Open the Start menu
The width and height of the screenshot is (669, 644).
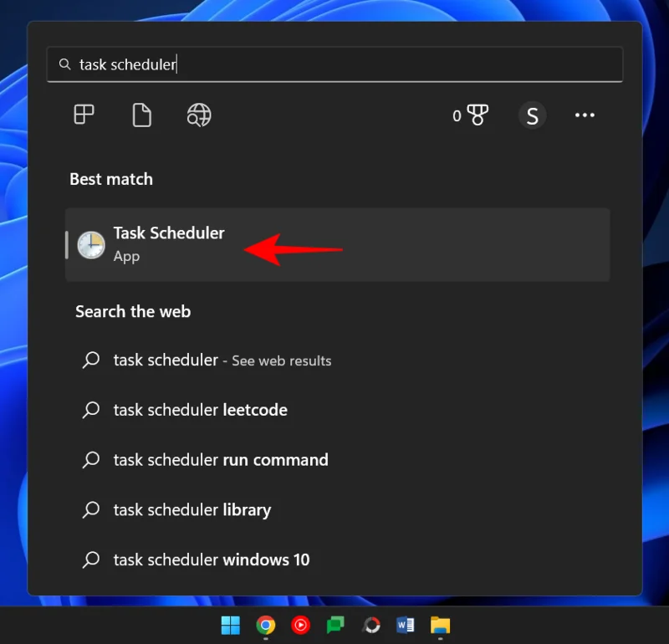[231, 626]
